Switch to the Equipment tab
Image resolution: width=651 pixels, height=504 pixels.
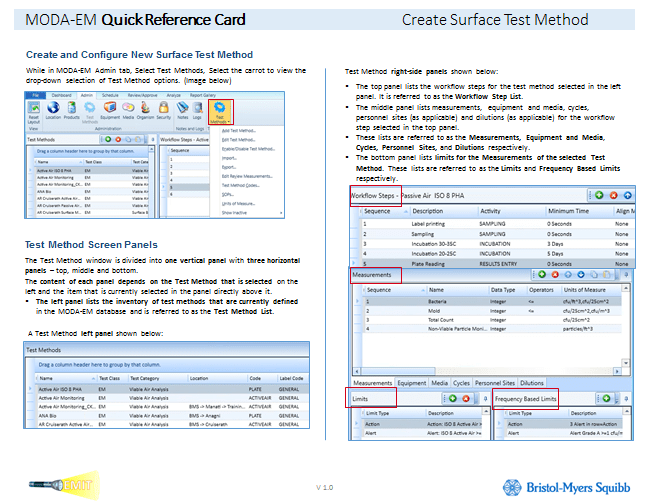pos(410,383)
